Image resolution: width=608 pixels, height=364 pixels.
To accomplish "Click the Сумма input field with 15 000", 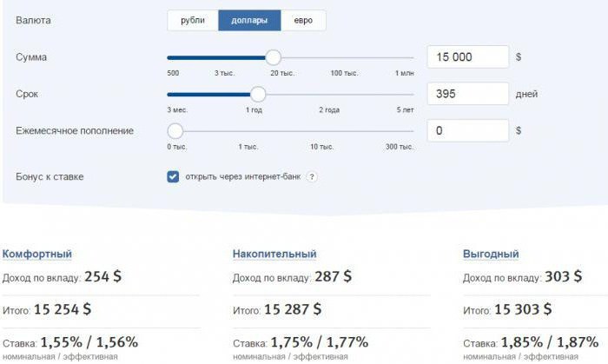I will coord(467,56).
